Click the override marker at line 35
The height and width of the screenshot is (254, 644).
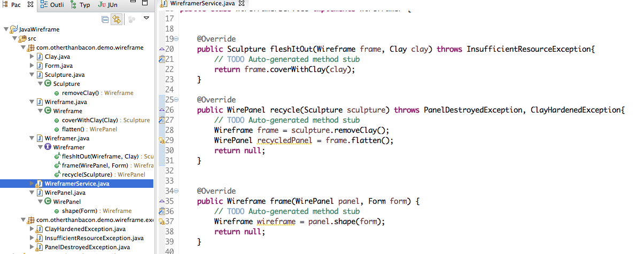click(x=161, y=201)
